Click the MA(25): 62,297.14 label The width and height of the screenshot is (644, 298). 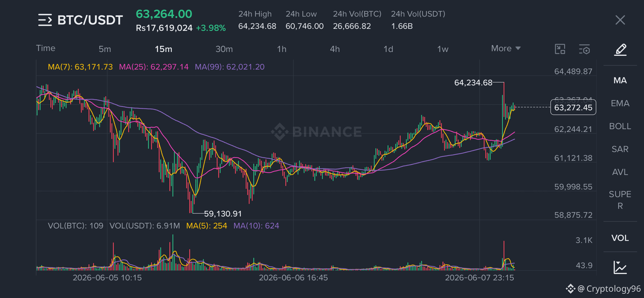pyautogui.click(x=154, y=67)
